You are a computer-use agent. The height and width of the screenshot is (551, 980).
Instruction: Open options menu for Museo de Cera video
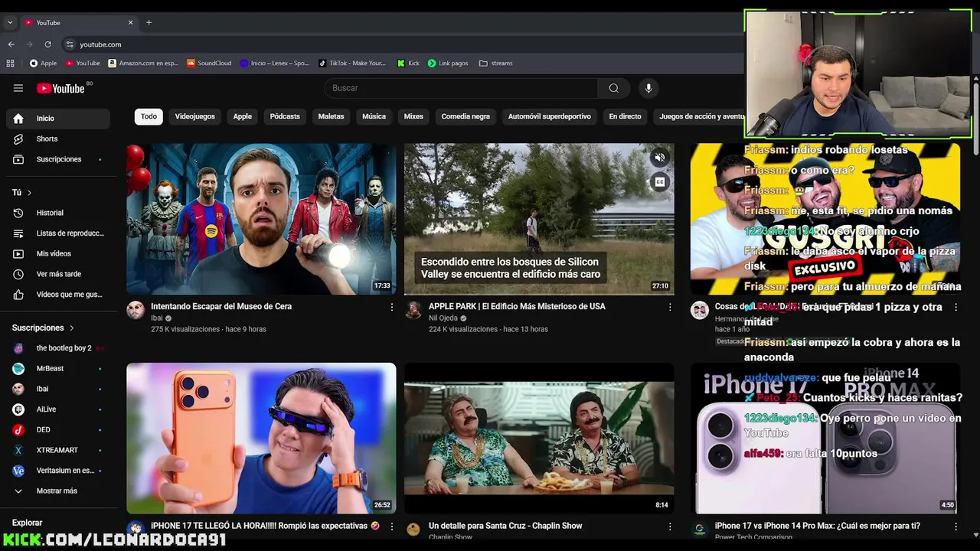[392, 307]
